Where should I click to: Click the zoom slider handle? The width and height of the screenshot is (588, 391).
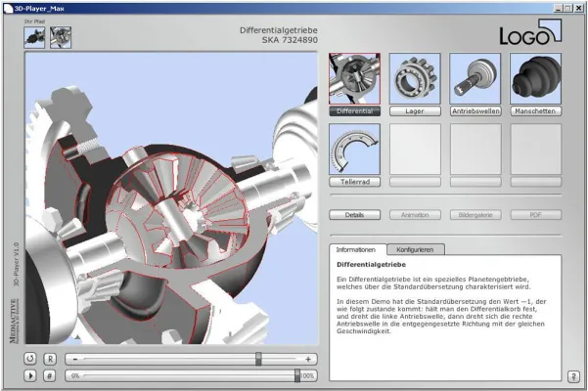258,359
